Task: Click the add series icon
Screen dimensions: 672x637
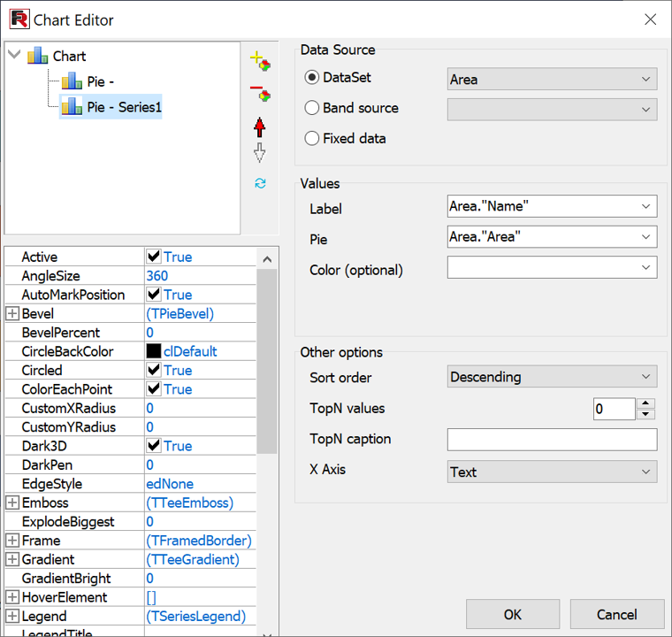Action: pyautogui.click(x=260, y=61)
